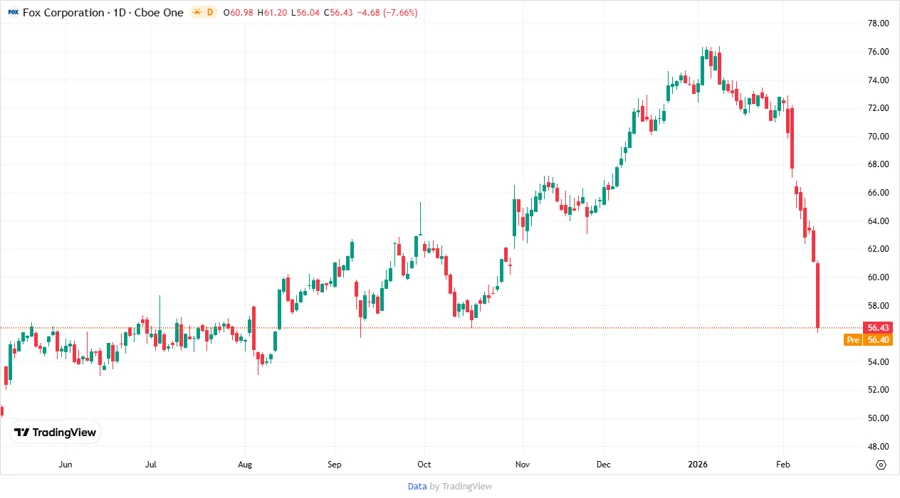
Task: Click the 48.00 price axis label
Action: coord(878,446)
